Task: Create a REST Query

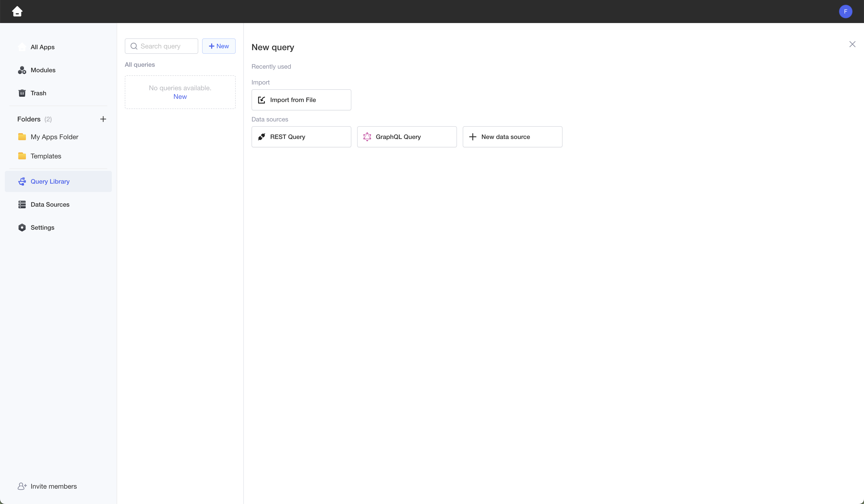Action: (x=301, y=137)
